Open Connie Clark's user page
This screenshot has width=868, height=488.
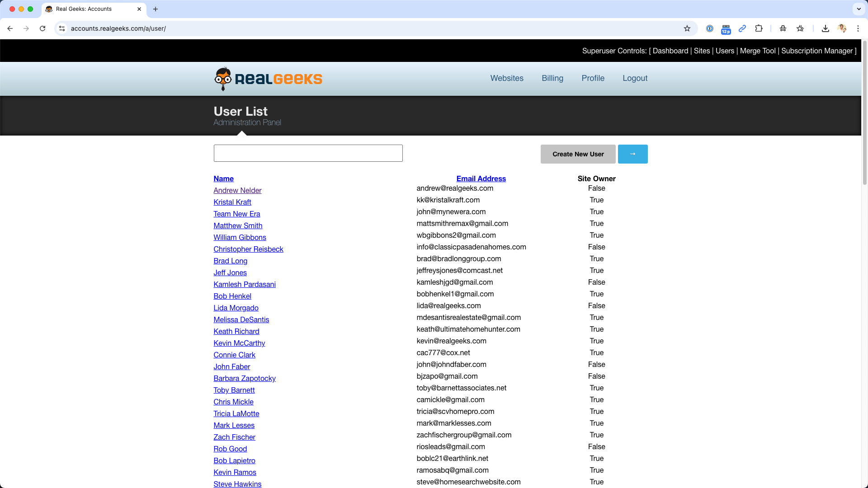234,355
